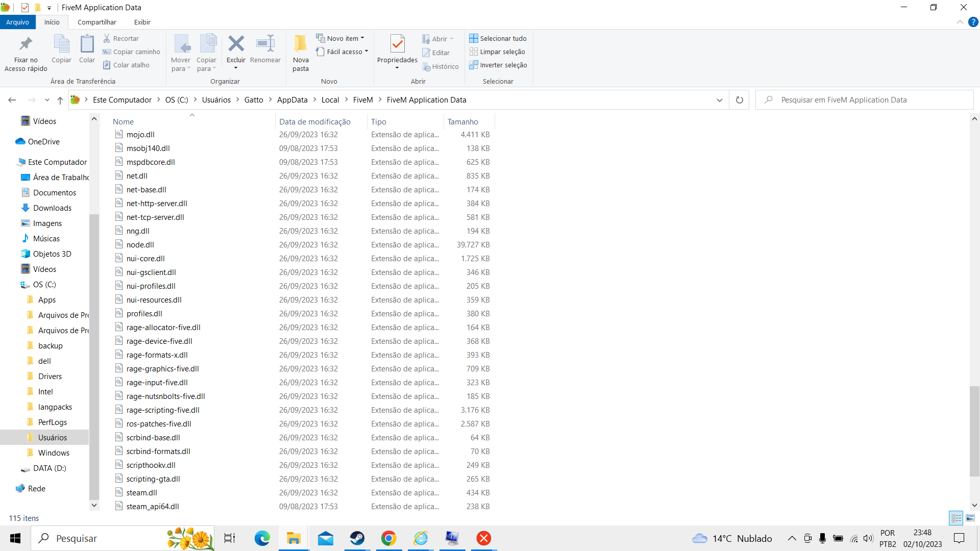The image size is (980, 551).
Task: Collapse the ribbon with the chevron
Action: click(x=960, y=22)
